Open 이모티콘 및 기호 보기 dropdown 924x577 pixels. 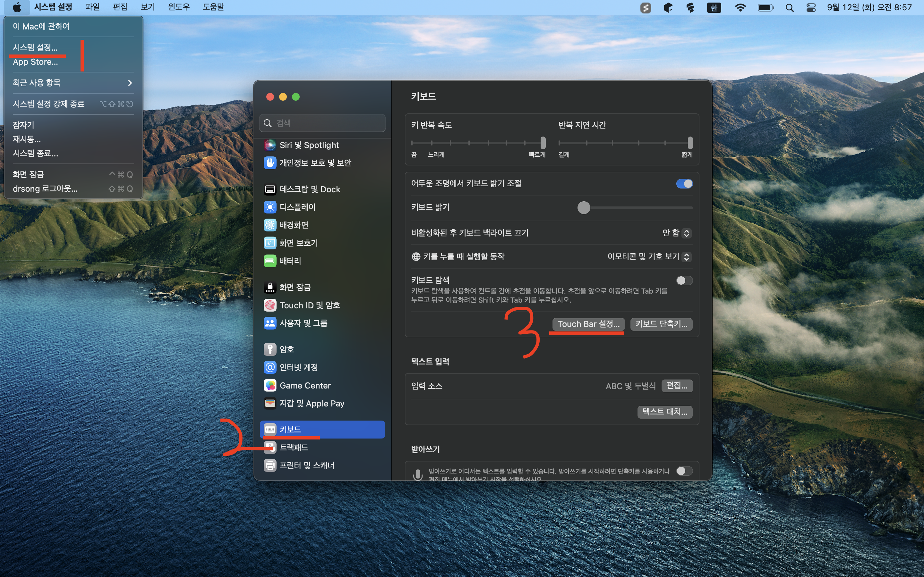[x=649, y=256]
